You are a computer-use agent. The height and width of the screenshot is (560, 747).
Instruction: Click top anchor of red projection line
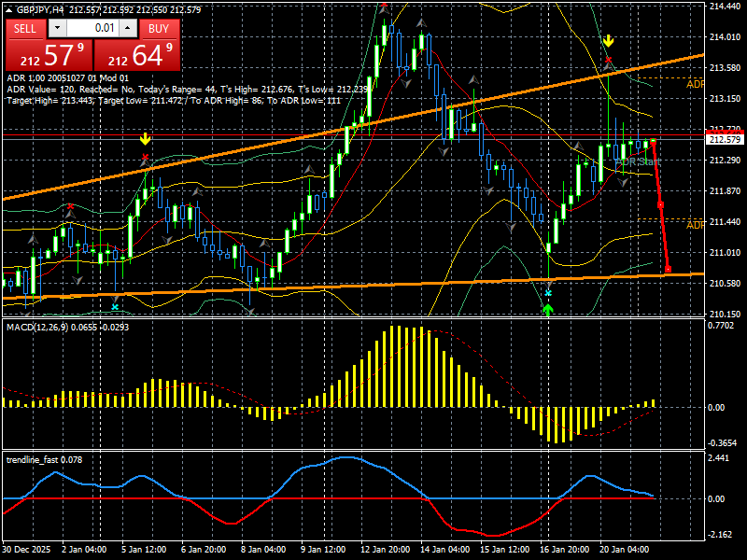(653, 142)
